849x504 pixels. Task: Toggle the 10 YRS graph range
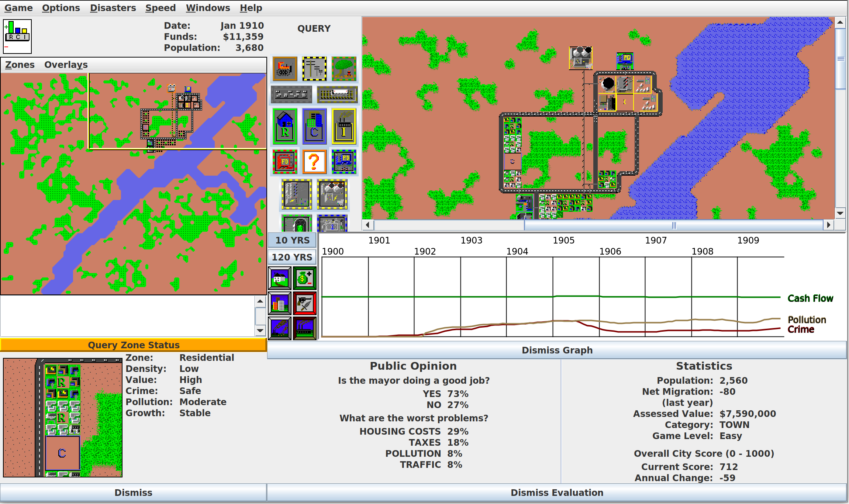tap(292, 240)
